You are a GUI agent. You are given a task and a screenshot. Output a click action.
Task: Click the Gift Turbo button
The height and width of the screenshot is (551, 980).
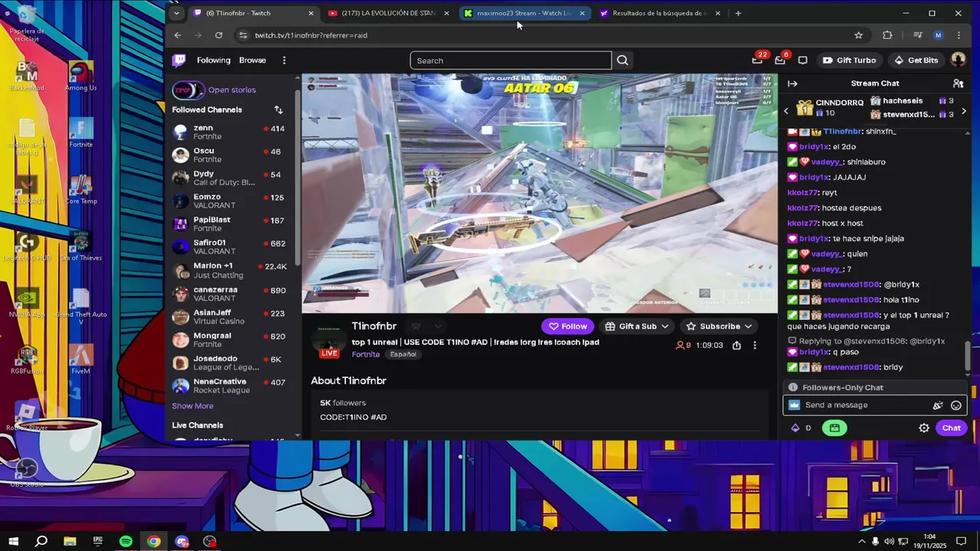tap(849, 60)
